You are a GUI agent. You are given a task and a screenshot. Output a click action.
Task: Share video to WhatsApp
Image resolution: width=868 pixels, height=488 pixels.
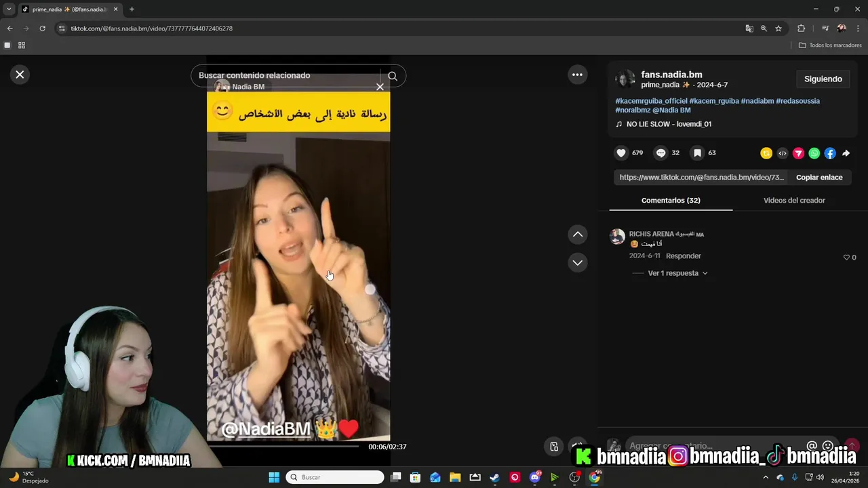[814, 153]
